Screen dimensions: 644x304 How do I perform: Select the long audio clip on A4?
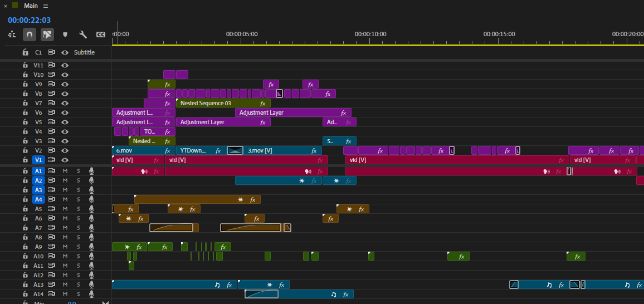pyautogui.click(x=197, y=199)
